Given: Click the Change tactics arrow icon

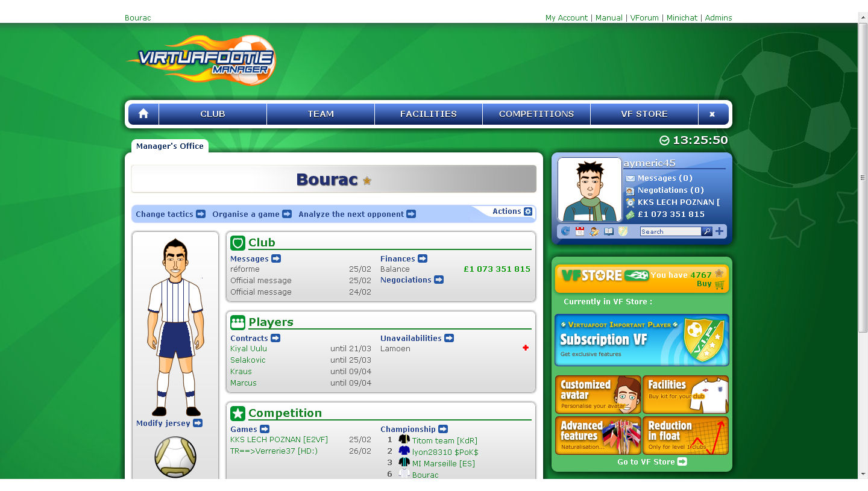Looking at the screenshot, I should point(201,214).
